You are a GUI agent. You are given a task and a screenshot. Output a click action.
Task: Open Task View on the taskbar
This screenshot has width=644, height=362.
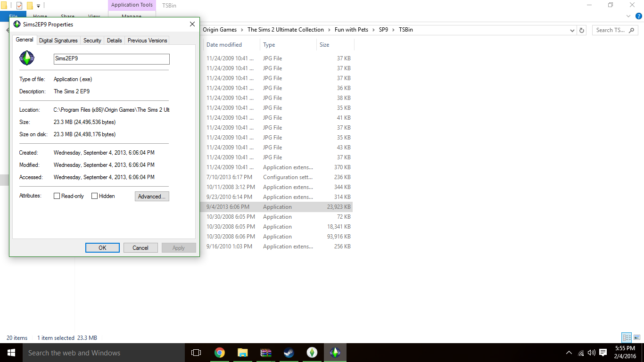coord(196,353)
